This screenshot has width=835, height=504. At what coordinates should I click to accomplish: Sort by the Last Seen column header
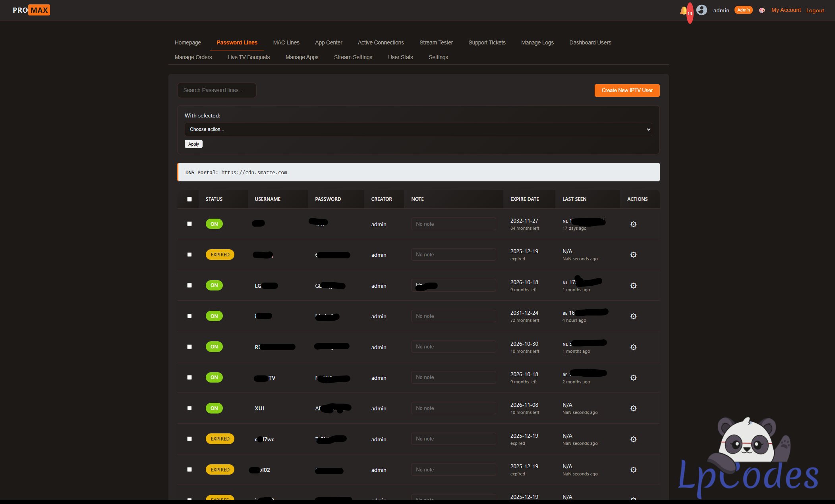pyautogui.click(x=574, y=199)
